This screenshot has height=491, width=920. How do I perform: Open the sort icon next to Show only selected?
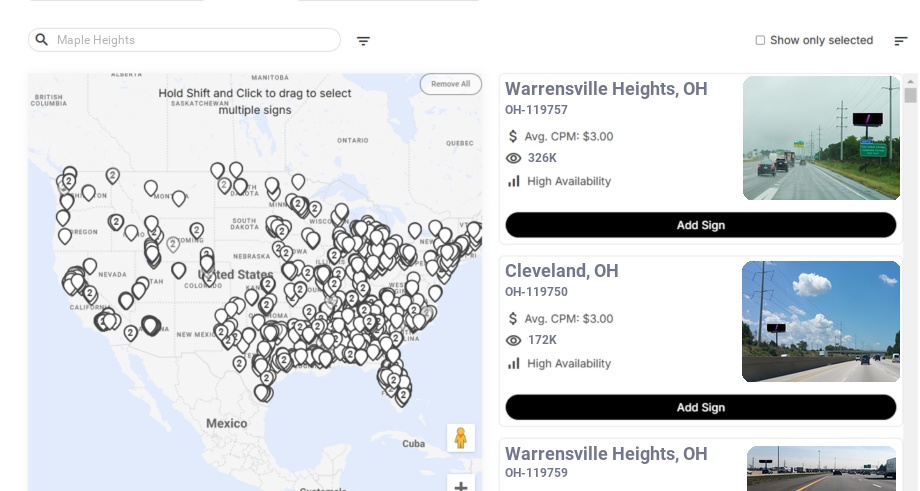pyautogui.click(x=900, y=41)
